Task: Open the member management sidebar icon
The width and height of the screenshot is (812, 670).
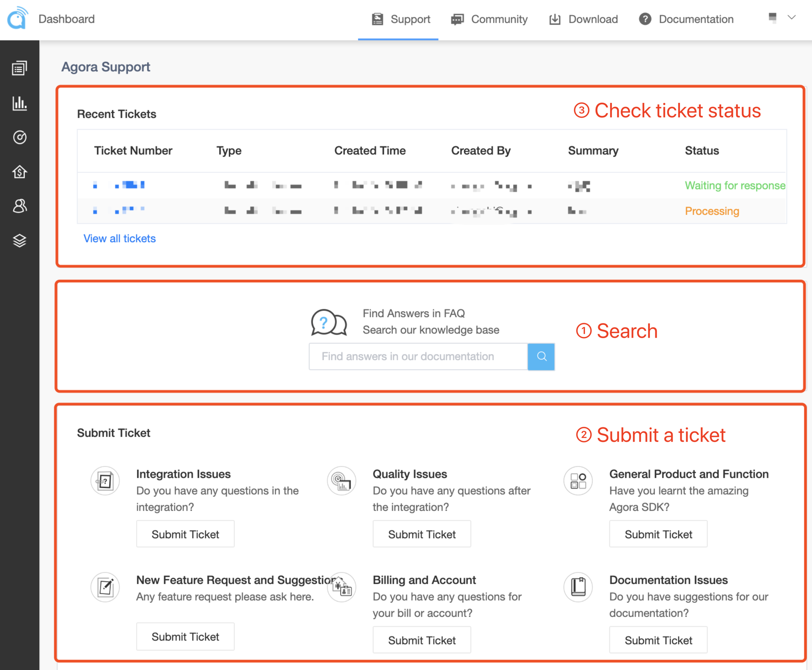Action: [x=20, y=206]
